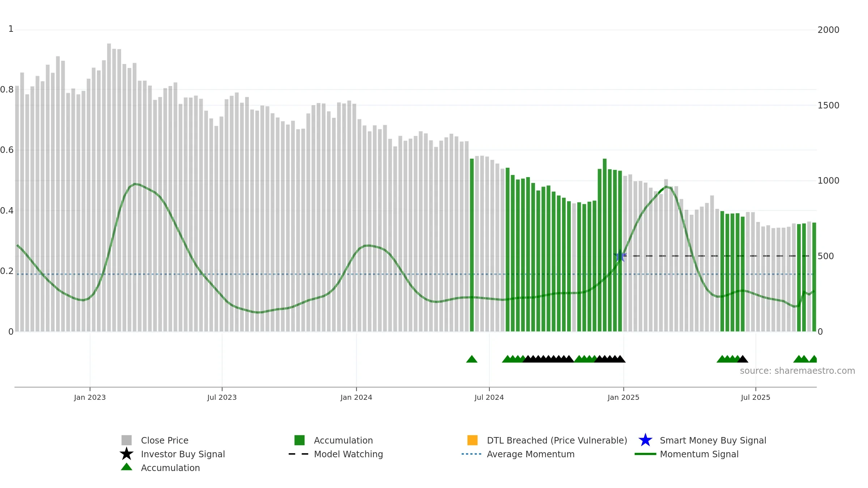
Task: Click the blue Smart Money Buy Signal star legend icon
Action: (645, 440)
